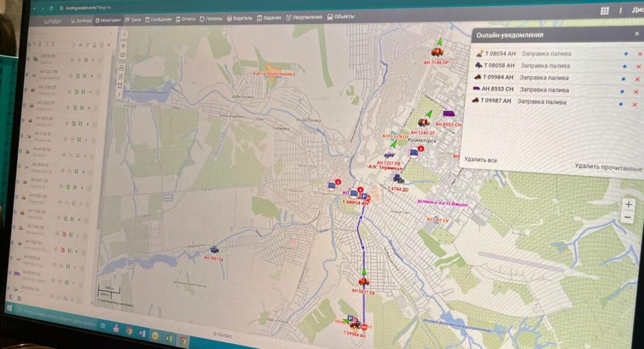644x349 pixels.
Task: Select AH 7881 EA marker on map
Action: point(214,249)
